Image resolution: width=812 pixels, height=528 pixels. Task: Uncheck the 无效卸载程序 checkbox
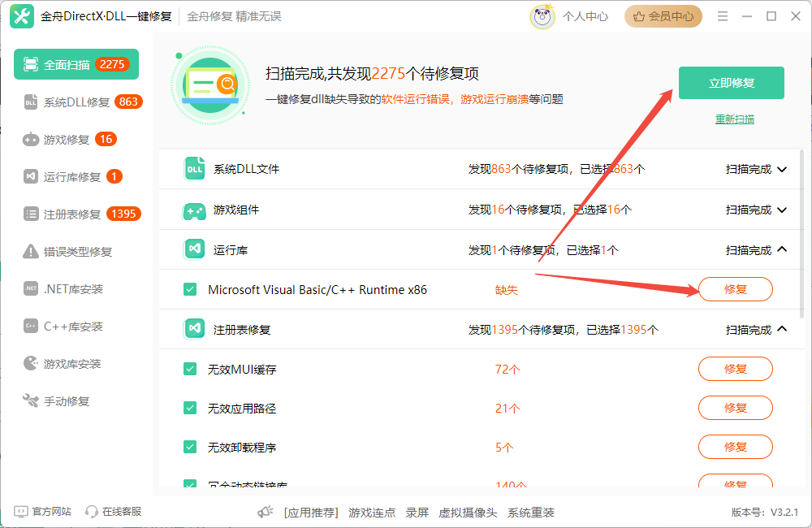(190, 447)
